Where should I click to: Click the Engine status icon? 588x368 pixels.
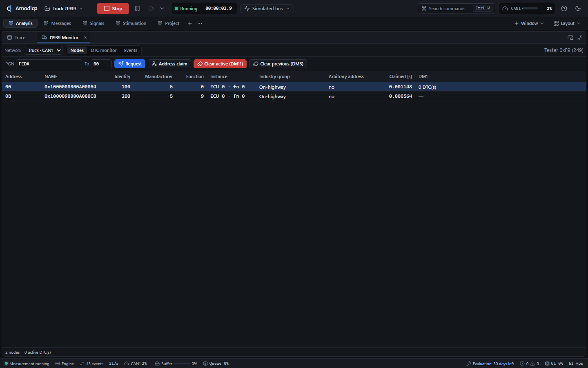pyautogui.click(x=58, y=364)
